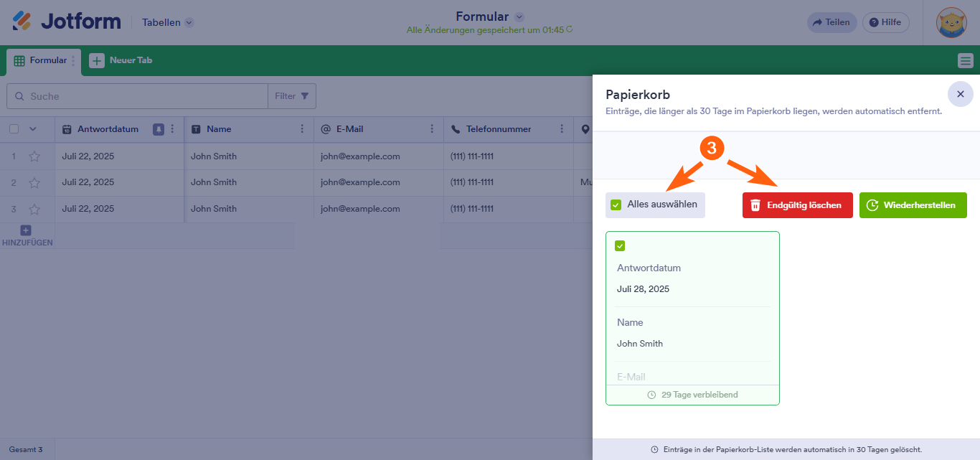This screenshot has height=460, width=980.
Task: Click the 29 Tage verbleibend label
Action: point(692,395)
